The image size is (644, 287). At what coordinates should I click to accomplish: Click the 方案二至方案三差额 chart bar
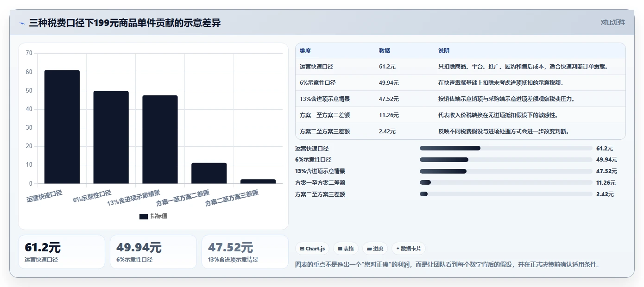(x=258, y=181)
